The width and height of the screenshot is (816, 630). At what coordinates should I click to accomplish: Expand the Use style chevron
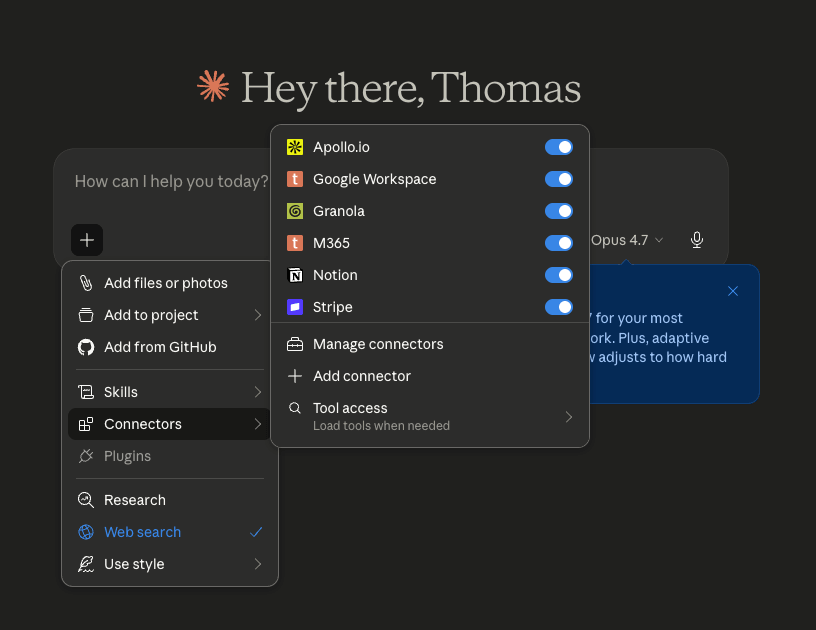pos(258,564)
